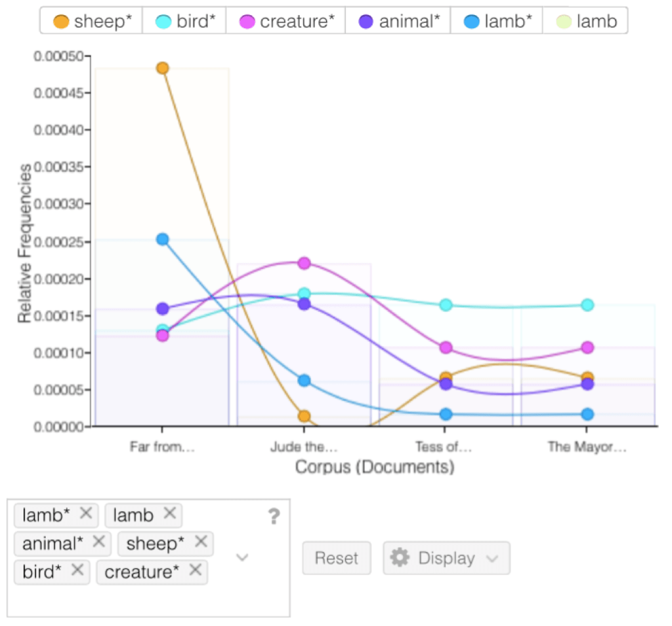Delete the animal* search term
The width and height of the screenshot is (672, 626).
point(98,543)
